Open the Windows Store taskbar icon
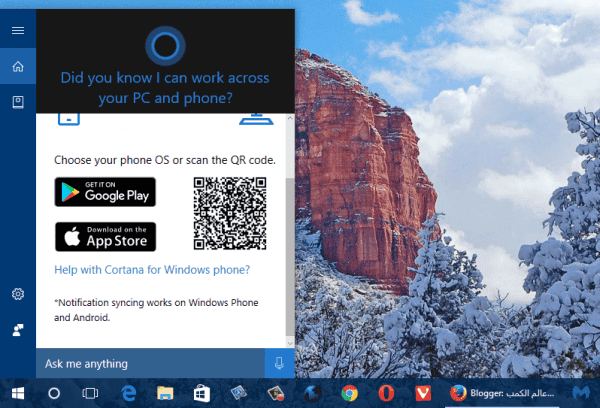 click(202, 393)
